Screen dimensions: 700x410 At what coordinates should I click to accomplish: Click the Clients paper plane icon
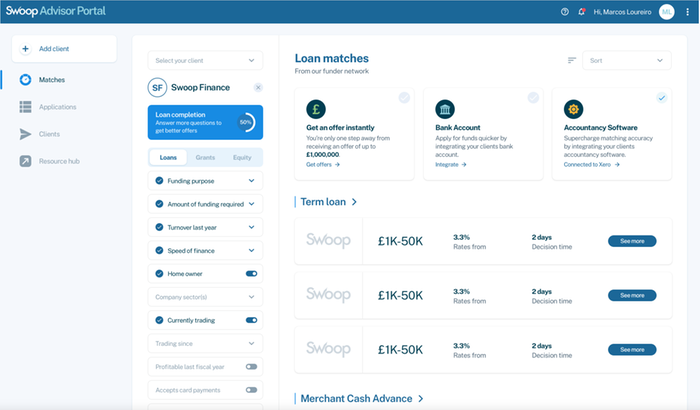(x=25, y=134)
